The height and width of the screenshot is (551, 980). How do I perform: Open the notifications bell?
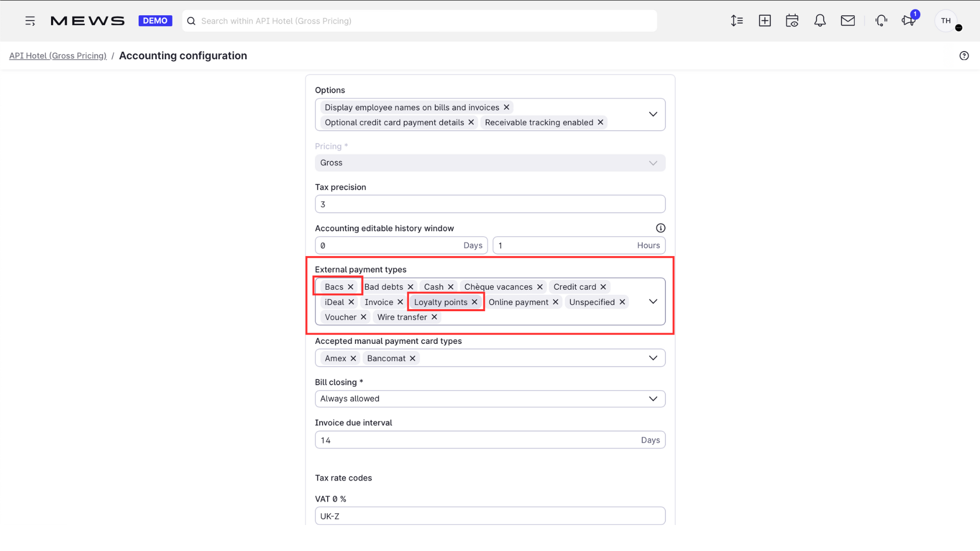(820, 21)
